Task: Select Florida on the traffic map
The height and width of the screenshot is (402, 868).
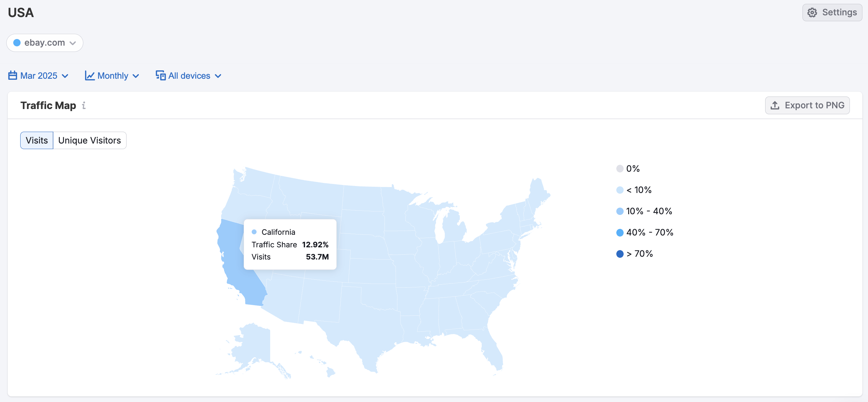Action: tap(492, 348)
